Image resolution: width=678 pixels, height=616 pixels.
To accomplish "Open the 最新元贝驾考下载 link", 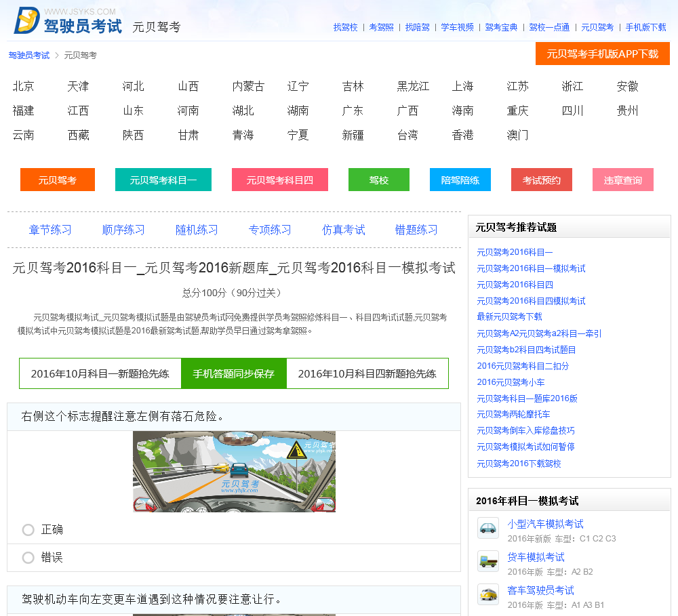I will 509,317.
